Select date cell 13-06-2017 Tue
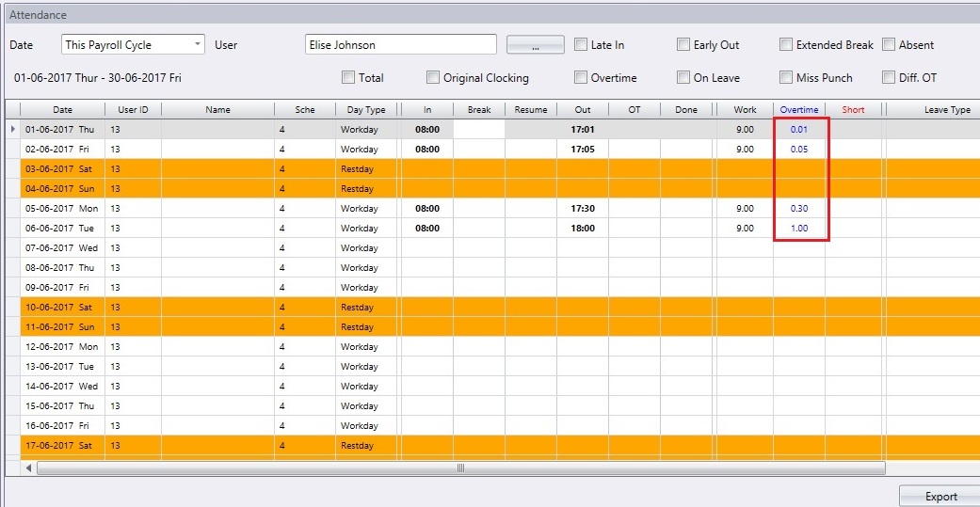The width and height of the screenshot is (980, 507). [x=62, y=367]
